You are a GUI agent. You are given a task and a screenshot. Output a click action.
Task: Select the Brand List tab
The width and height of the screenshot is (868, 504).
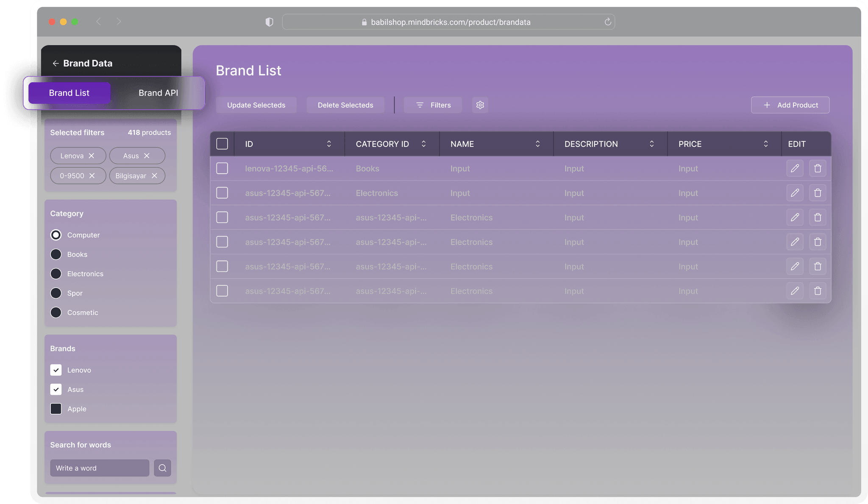click(69, 93)
